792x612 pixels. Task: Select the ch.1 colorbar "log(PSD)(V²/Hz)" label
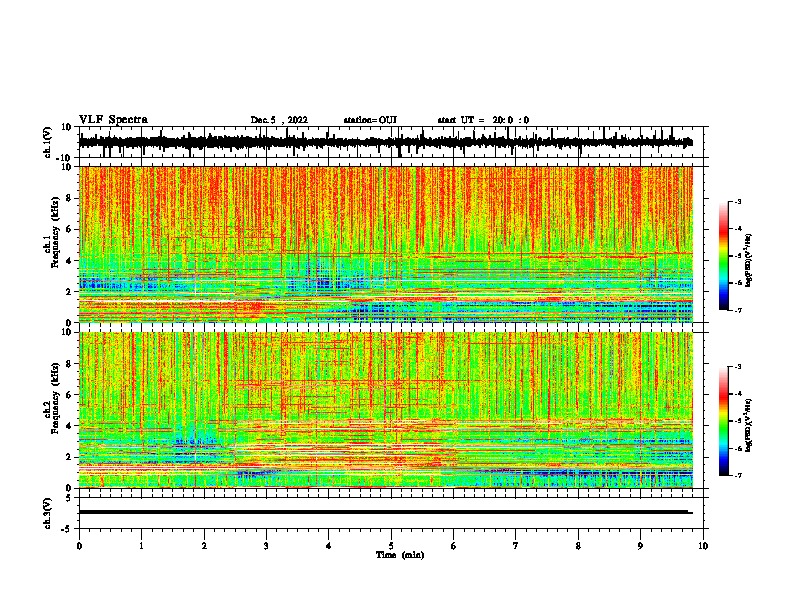[x=749, y=260]
